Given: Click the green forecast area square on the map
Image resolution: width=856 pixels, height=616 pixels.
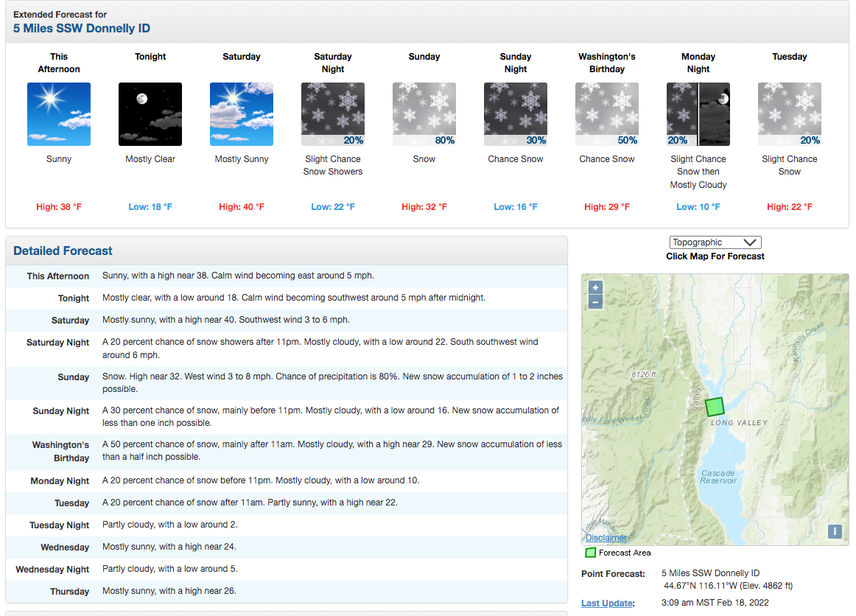Looking at the screenshot, I should click(x=715, y=406).
